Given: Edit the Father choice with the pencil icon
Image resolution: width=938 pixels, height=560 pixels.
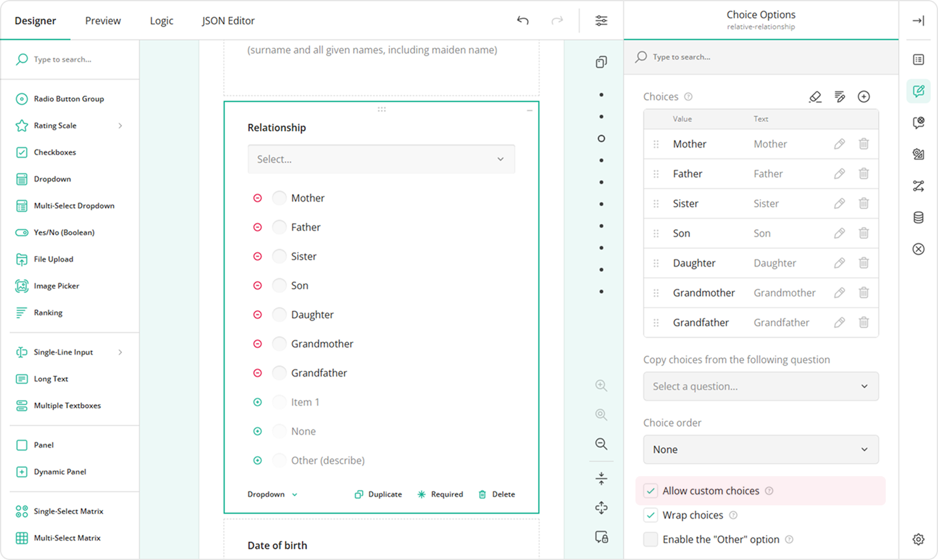Looking at the screenshot, I should pos(840,174).
